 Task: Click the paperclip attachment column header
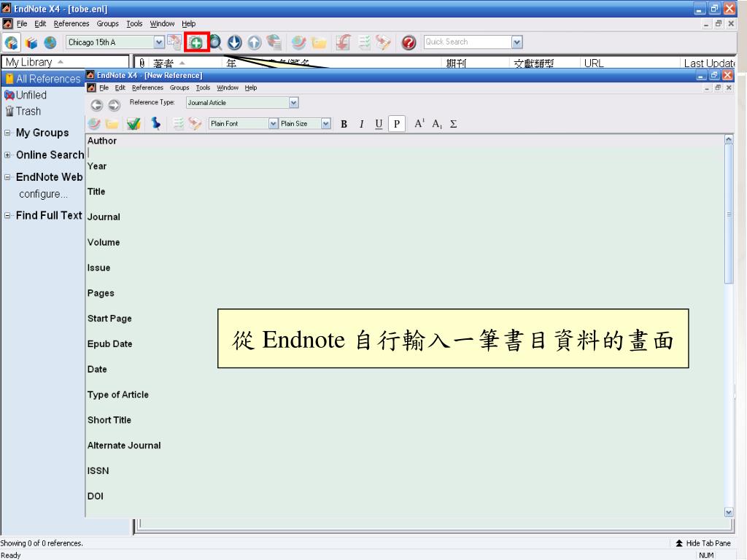pos(142,63)
